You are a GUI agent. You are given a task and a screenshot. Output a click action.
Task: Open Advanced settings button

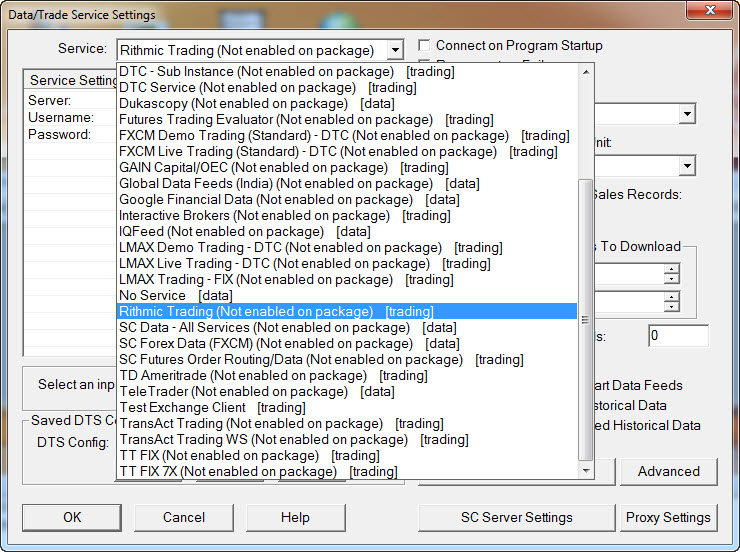[x=668, y=471]
